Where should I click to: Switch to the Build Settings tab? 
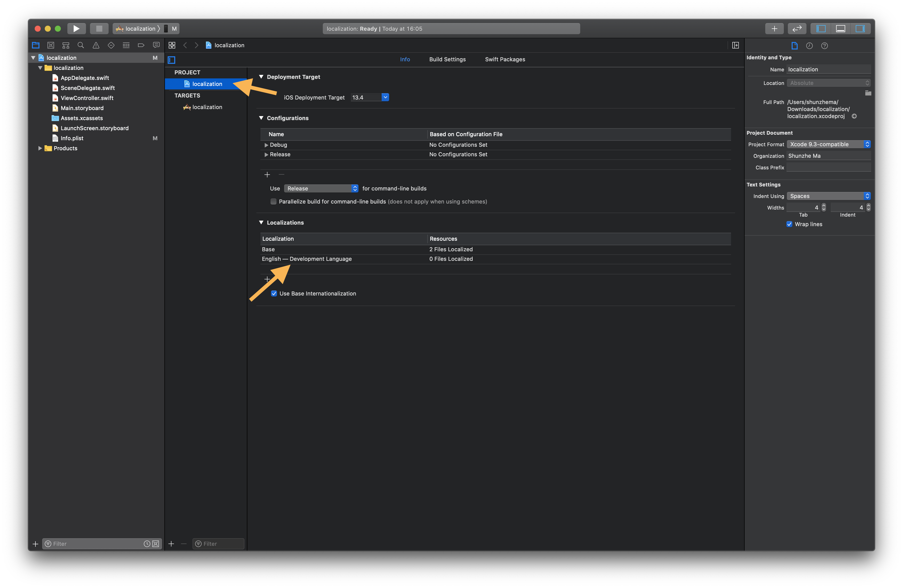point(447,59)
